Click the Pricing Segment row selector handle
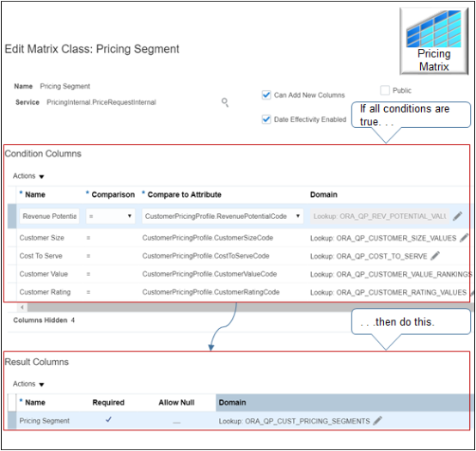 (x=12, y=420)
